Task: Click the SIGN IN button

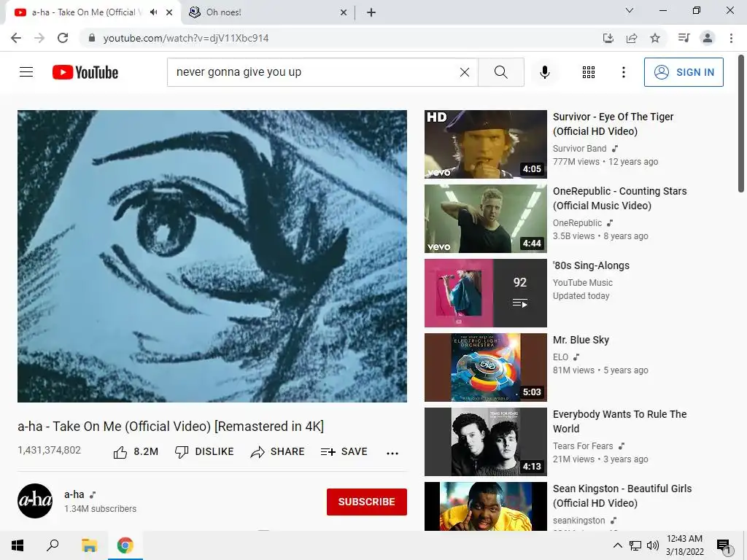Action: [683, 72]
